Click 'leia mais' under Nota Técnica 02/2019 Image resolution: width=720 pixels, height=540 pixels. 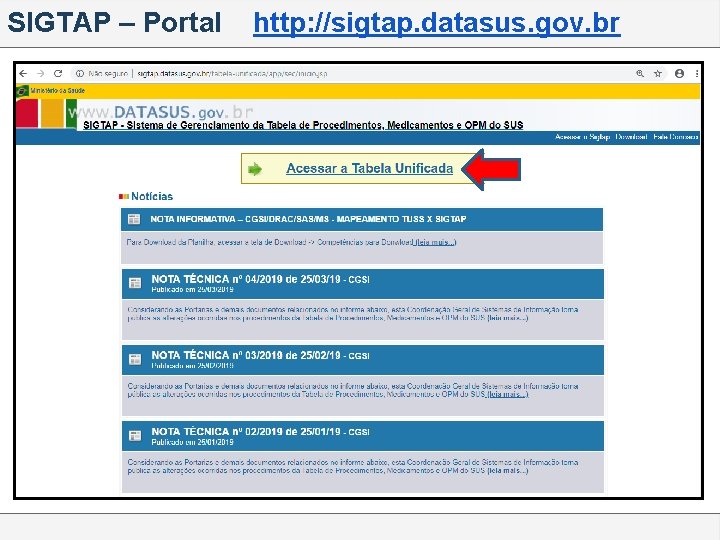(508, 470)
